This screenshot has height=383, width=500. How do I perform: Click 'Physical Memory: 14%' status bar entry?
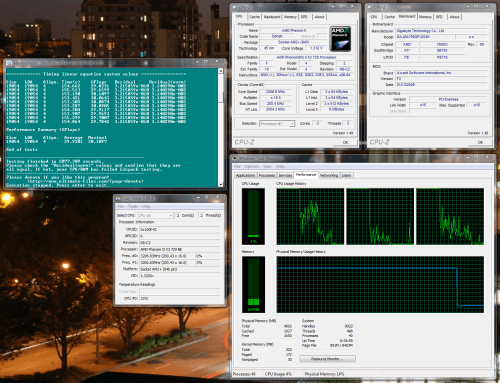(x=324, y=374)
